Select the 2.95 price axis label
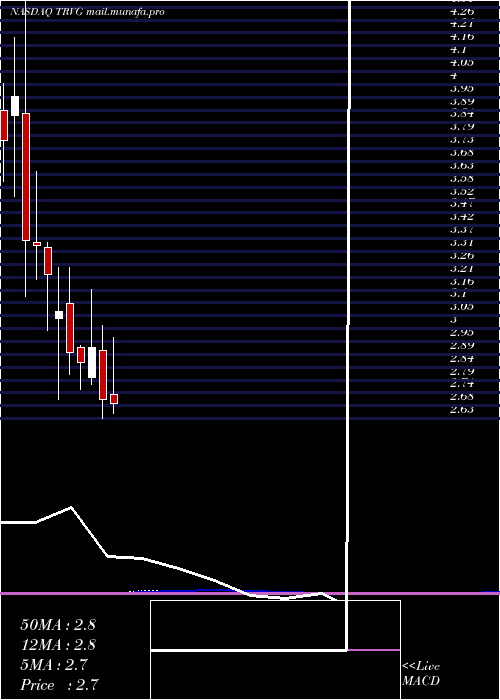Screen dimensions: 500x700 click(x=462, y=333)
